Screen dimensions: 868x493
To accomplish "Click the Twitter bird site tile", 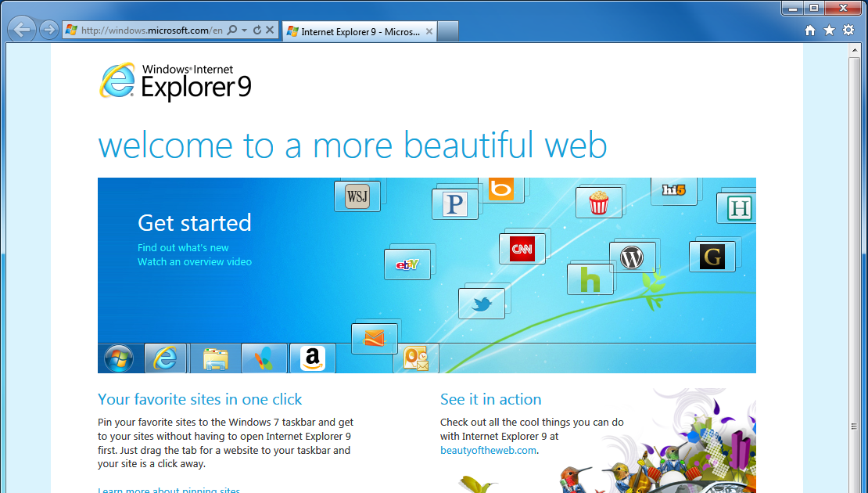I will click(482, 304).
